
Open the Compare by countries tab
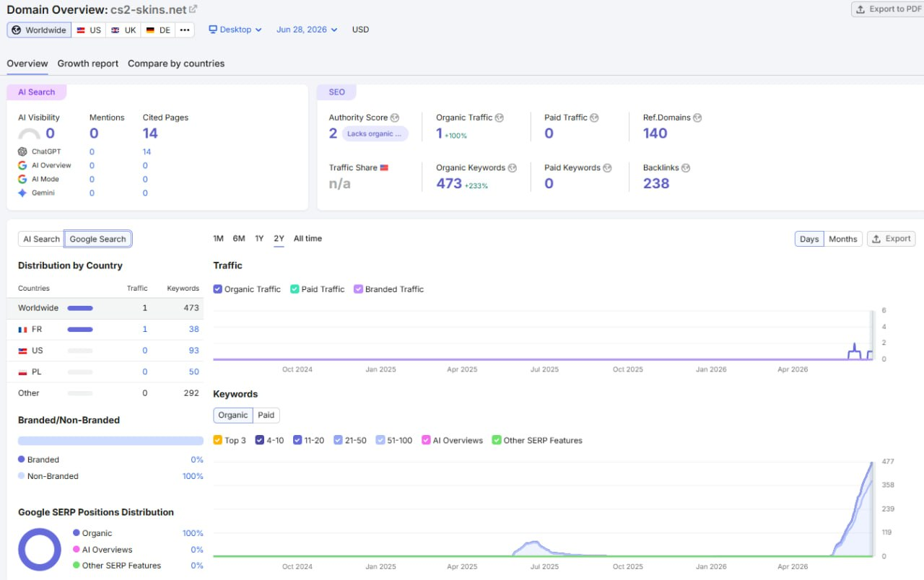176,63
